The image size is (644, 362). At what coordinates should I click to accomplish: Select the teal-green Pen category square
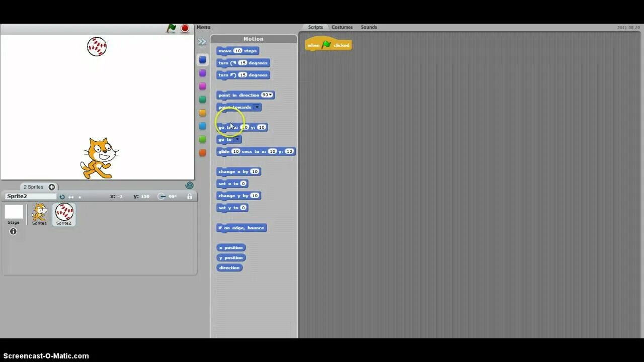coord(202,100)
